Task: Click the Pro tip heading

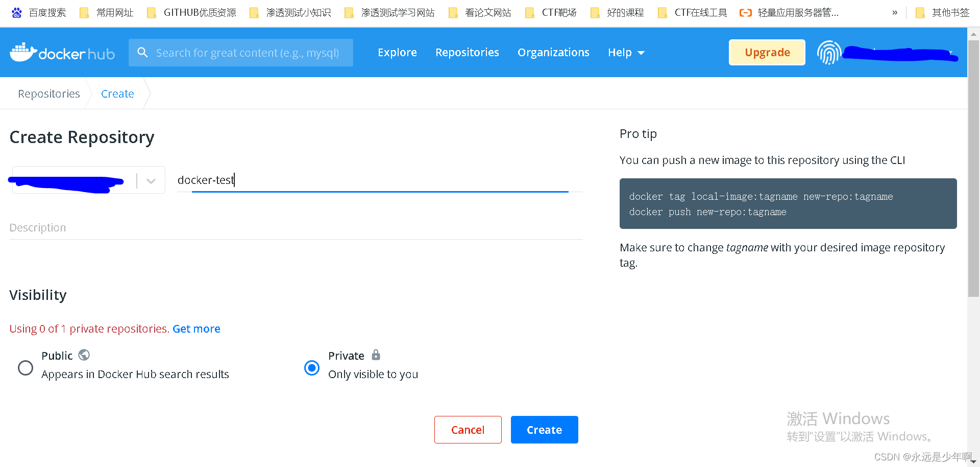Action: pos(638,134)
